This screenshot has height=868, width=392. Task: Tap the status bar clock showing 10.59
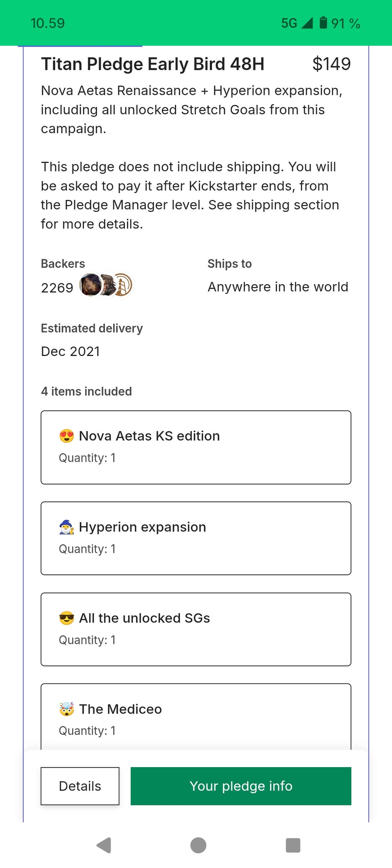(48, 23)
